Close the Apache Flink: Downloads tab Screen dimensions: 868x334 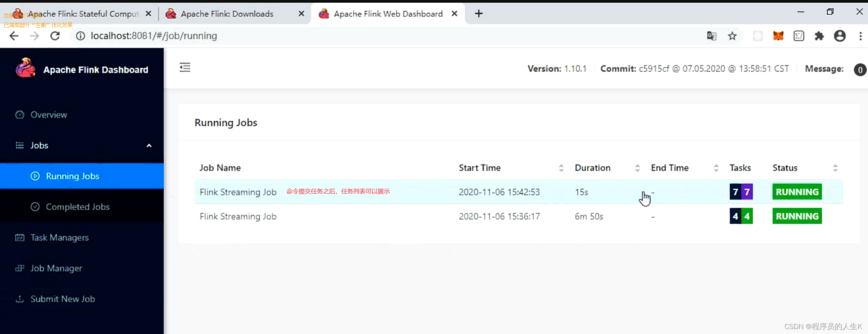(x=301, y=14)
